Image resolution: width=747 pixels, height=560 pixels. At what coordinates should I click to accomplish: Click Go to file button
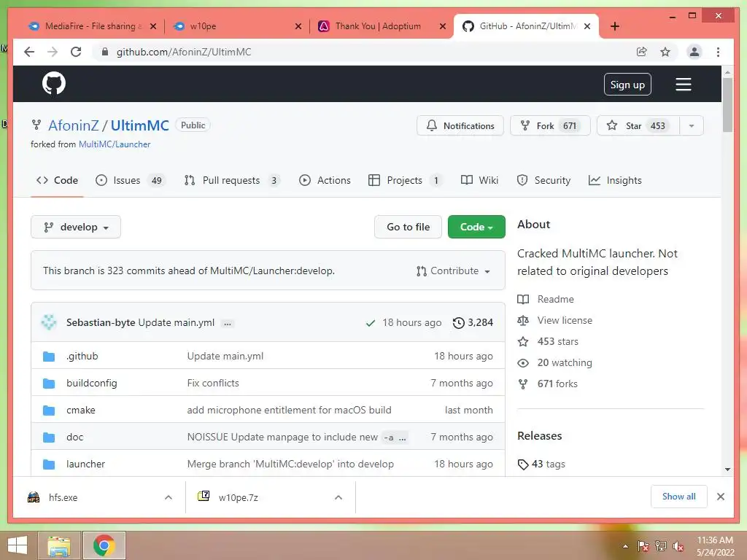[408, 227]
